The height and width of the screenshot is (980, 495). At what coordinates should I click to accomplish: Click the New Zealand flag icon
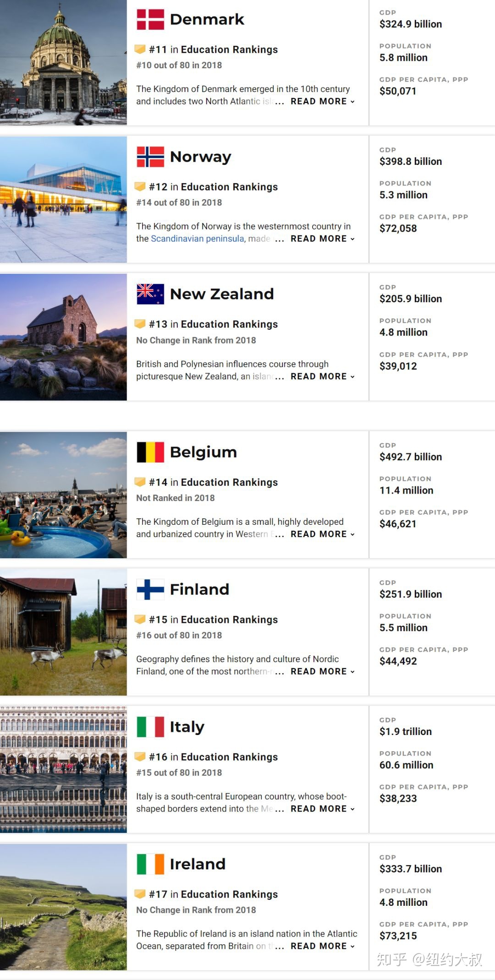[x=150, y=294]
